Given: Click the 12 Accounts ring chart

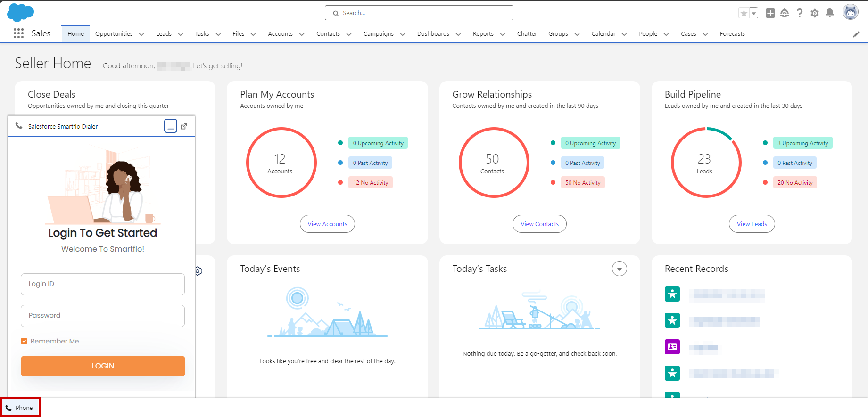Looking at the screenshot, I should 281,163.
